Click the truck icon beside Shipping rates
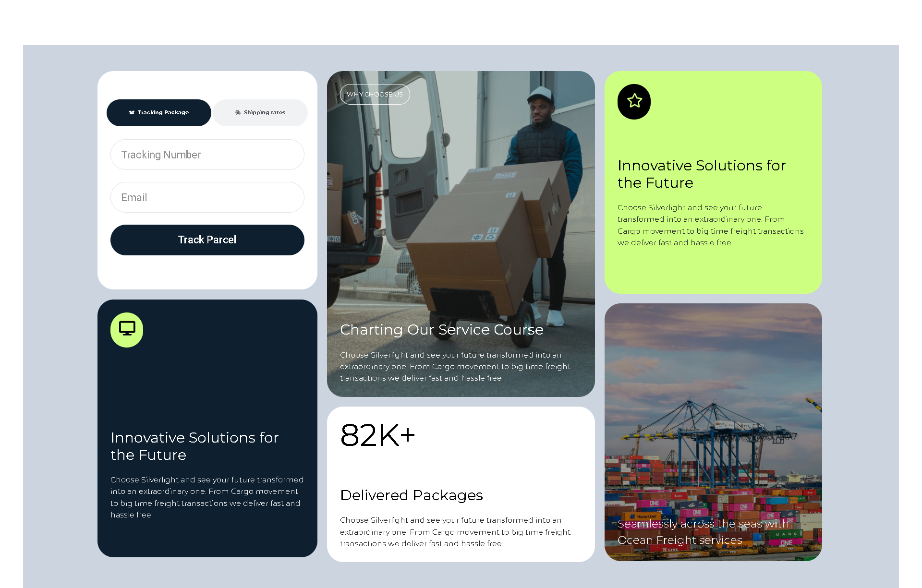 click(238, 113)
